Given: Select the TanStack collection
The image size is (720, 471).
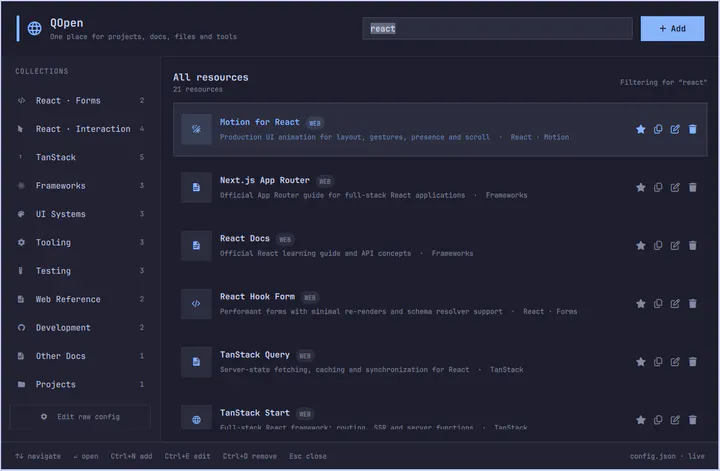Looking at the screenshot, I should click(80, 157).
